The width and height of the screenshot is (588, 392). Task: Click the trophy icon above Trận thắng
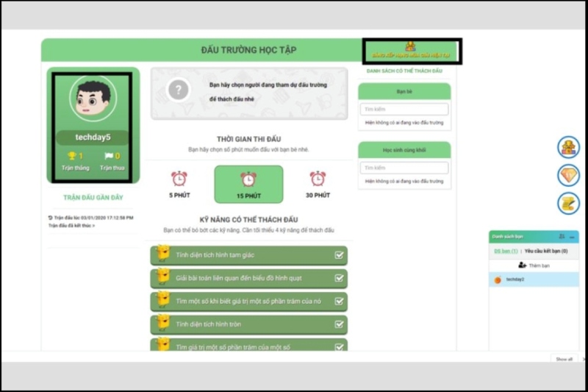click(71, 155)
